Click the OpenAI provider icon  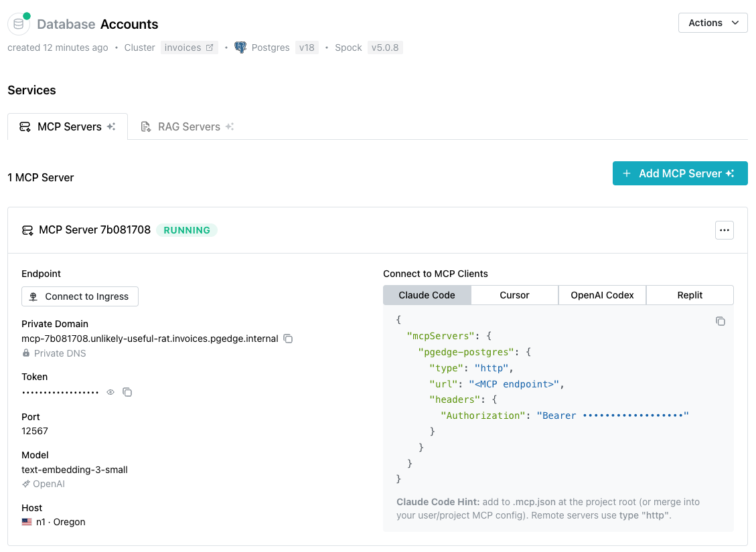pos(26,484)
